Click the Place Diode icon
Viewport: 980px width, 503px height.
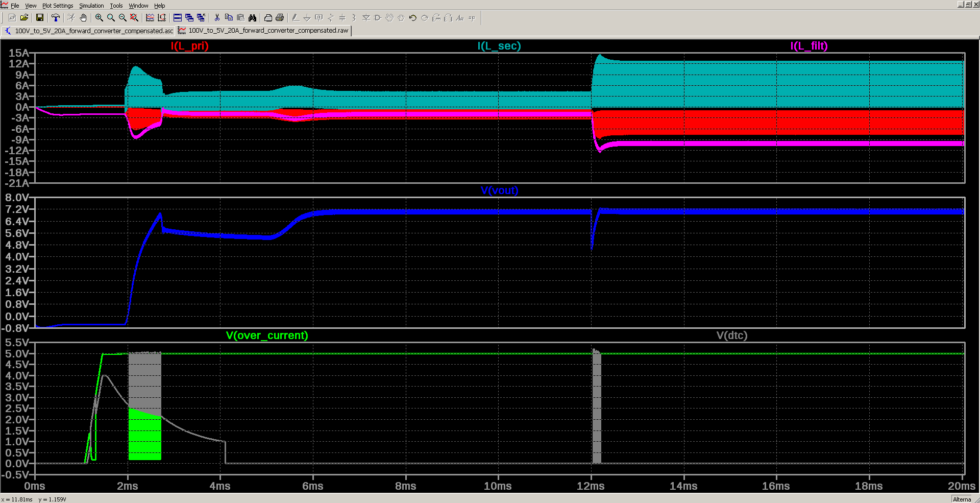[366, 18]
